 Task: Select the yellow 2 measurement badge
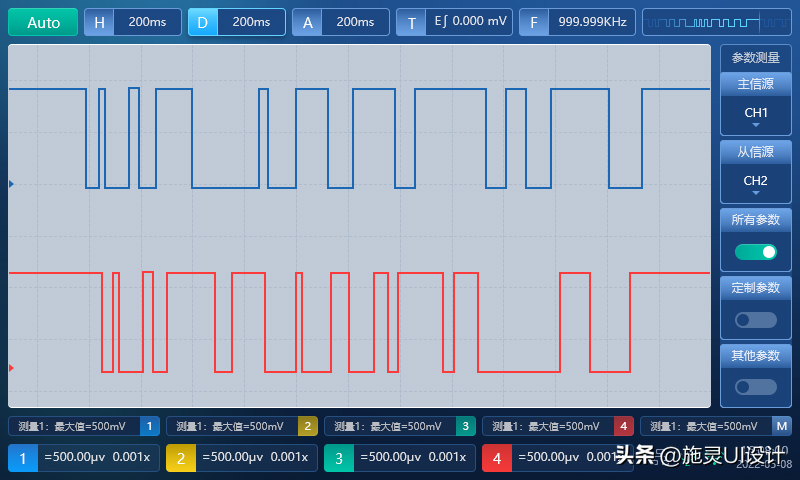(308, 426)
